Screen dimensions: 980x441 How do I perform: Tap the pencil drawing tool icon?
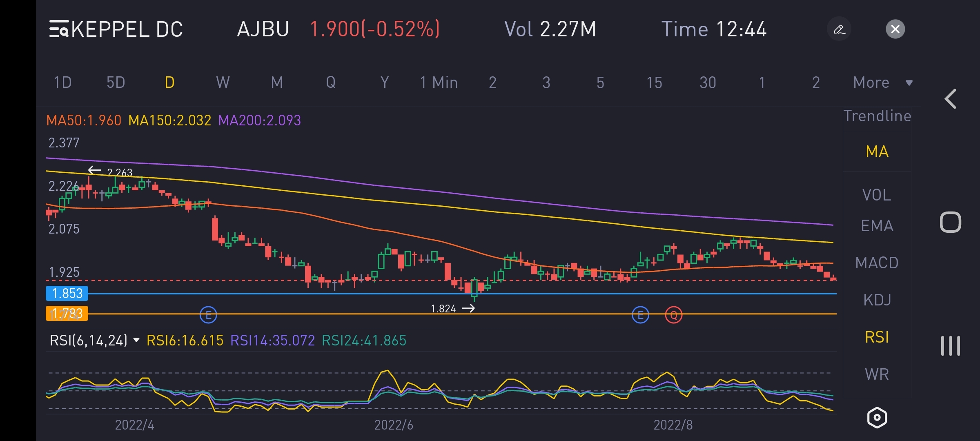839,29
